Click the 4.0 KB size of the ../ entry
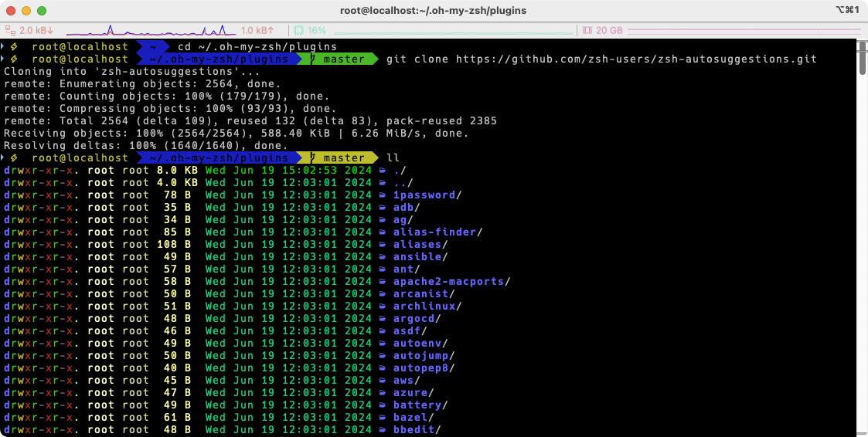 coord(177,182)
